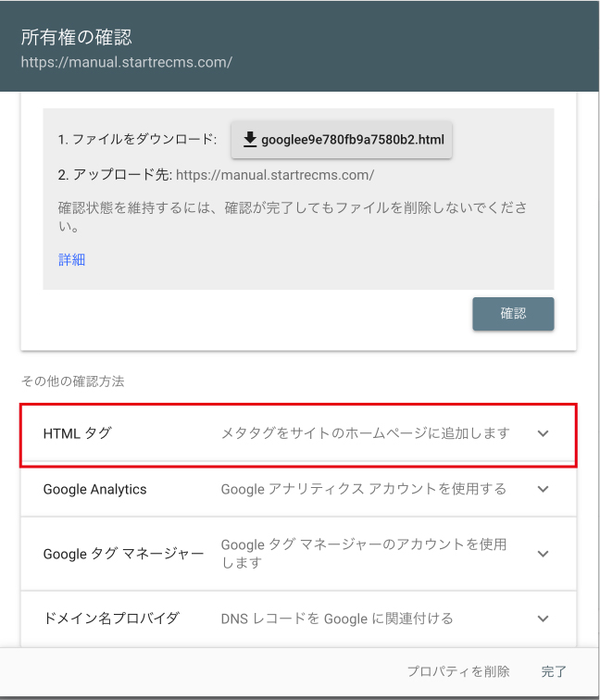Choose the Google タグ マネージャー label
The height and width of the screenshot is (700, 600).
click(123, 554)
